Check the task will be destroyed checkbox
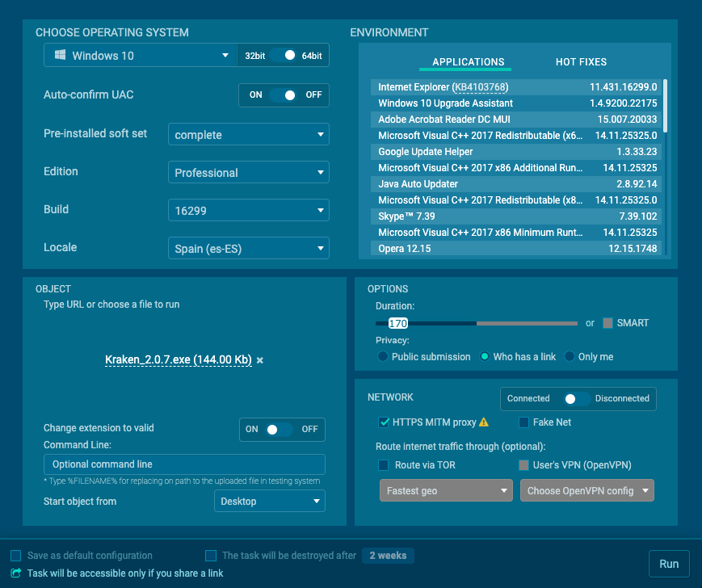702x588 pixels. [210, 556]
